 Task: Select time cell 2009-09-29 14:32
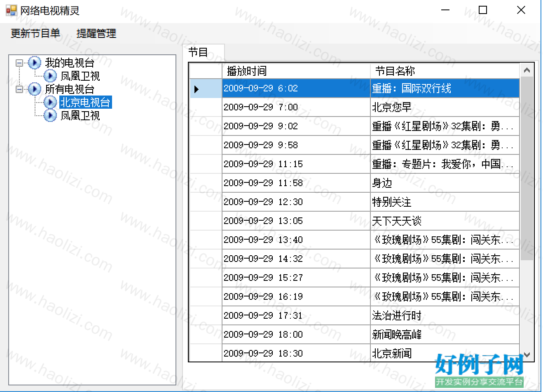(x=296, y=259)
